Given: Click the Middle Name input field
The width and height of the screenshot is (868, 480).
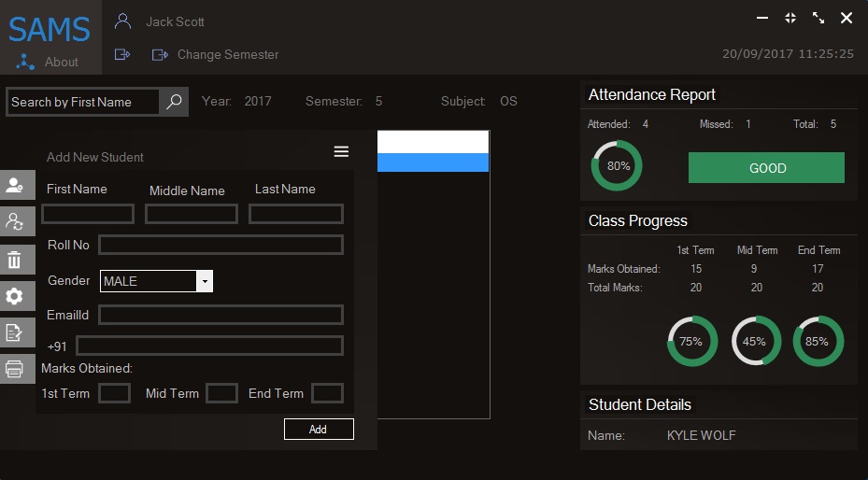Looking at the screenshot, I should [x=191, y=214].
